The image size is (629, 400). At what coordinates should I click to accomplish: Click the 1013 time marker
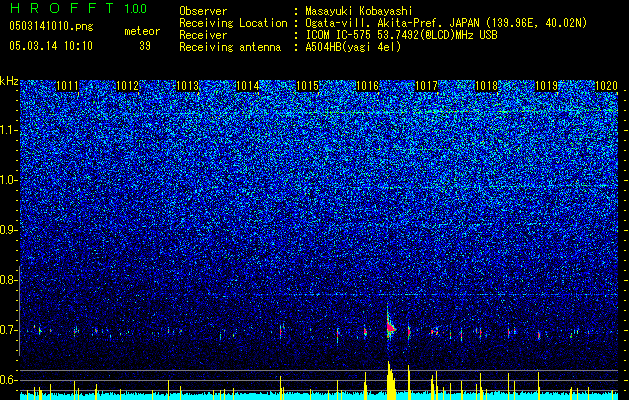[187, 86]
